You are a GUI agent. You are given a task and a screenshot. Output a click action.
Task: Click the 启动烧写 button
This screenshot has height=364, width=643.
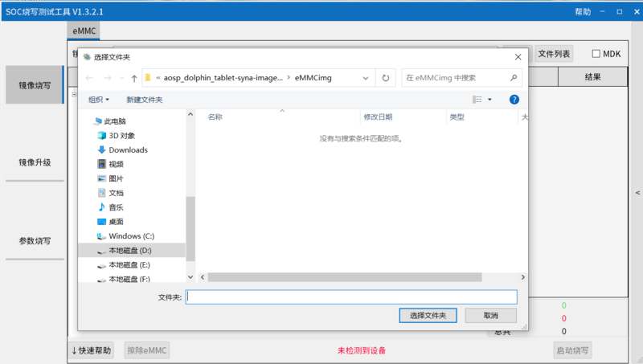pos(572,350)
